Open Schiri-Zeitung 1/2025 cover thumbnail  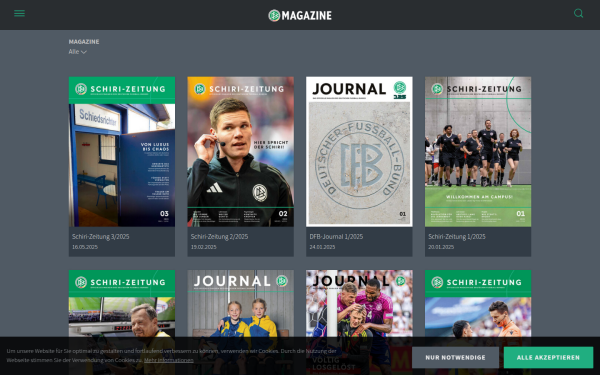pos(478,152)
